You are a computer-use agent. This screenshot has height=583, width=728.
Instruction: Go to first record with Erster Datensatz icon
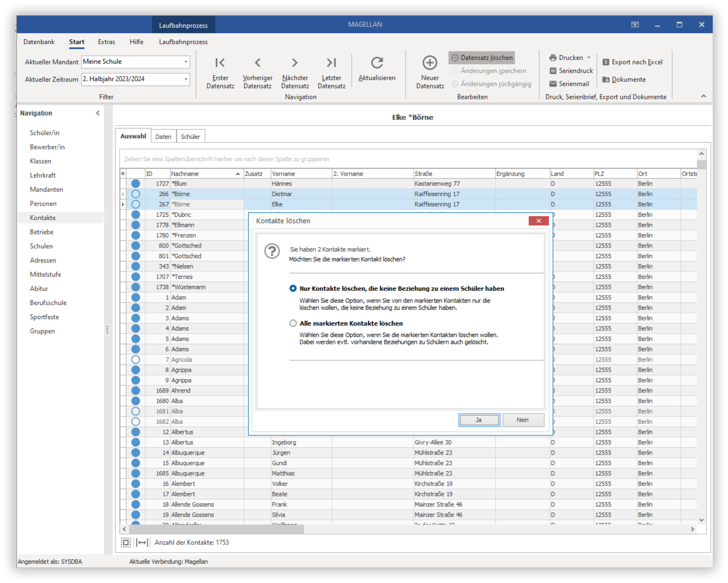[x=220, y=63]
